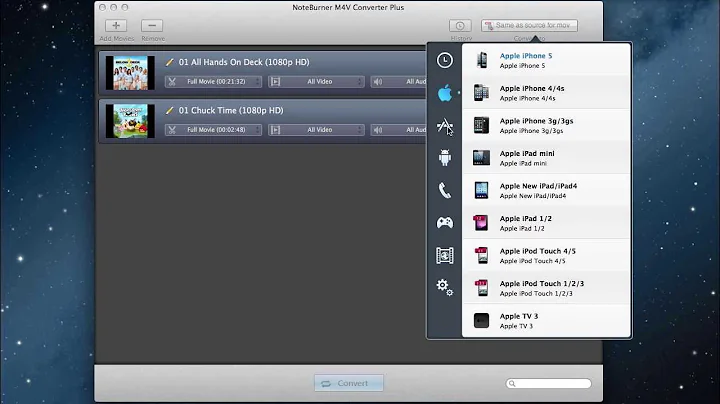
Task: Choose the Apple iPhone 5 profile
Action: click(546, 60)
